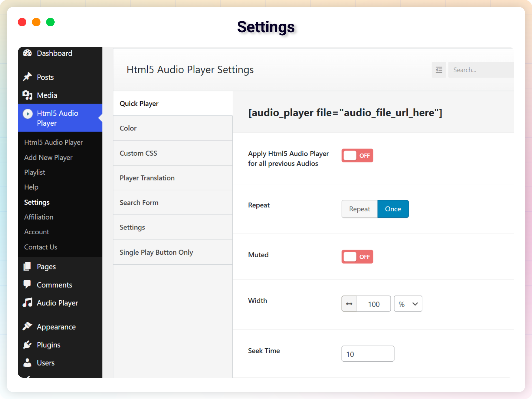Click the Plugins plug icon

click(27, 344)
